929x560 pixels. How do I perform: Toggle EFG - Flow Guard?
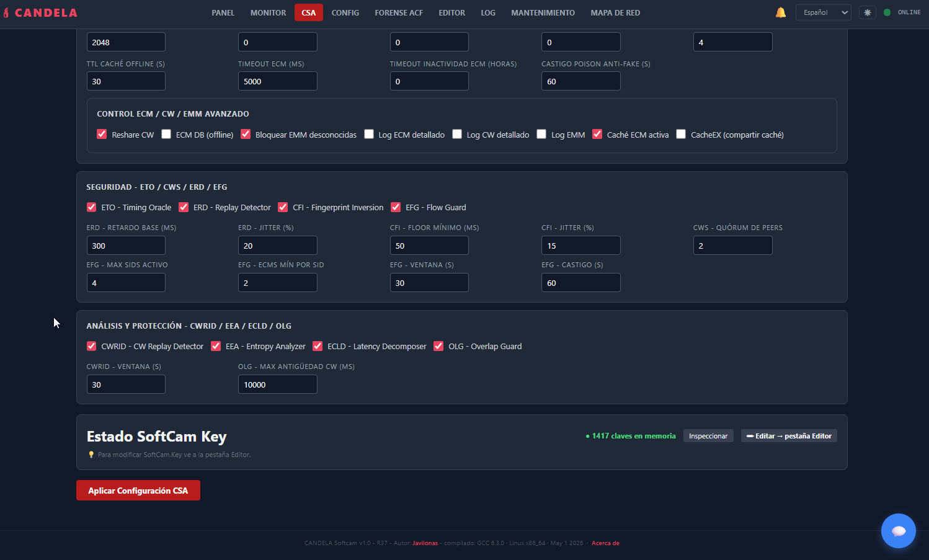tap(396, 207)
